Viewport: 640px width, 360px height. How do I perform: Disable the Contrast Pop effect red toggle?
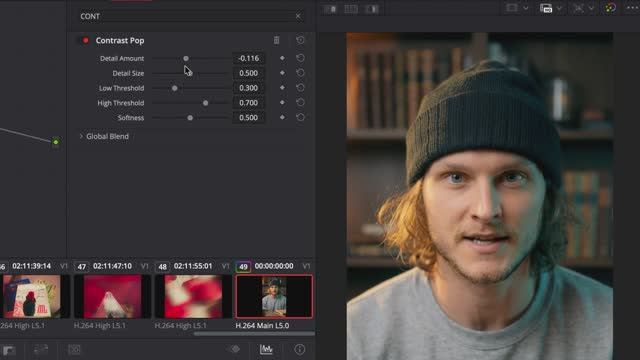[86, 40]
